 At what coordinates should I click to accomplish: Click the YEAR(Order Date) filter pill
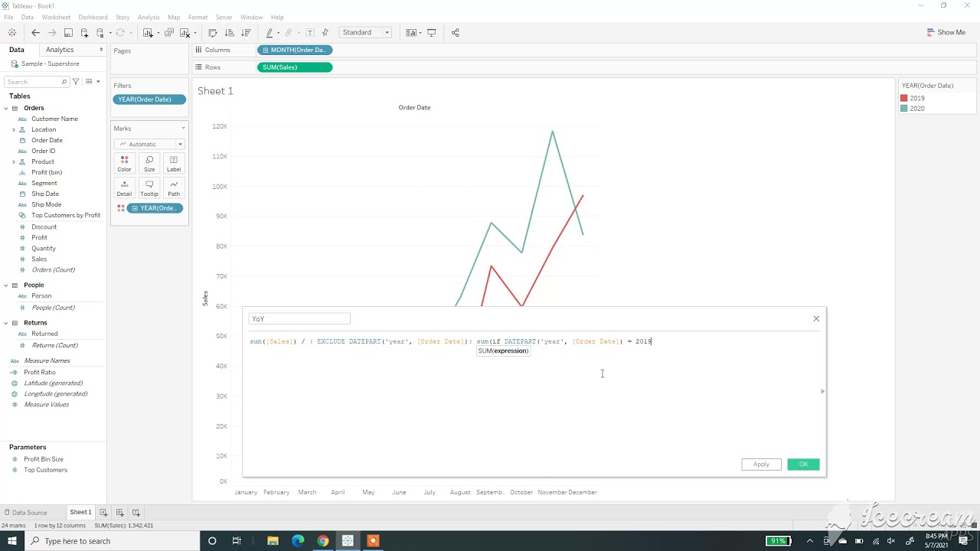(x=149, y=99)
